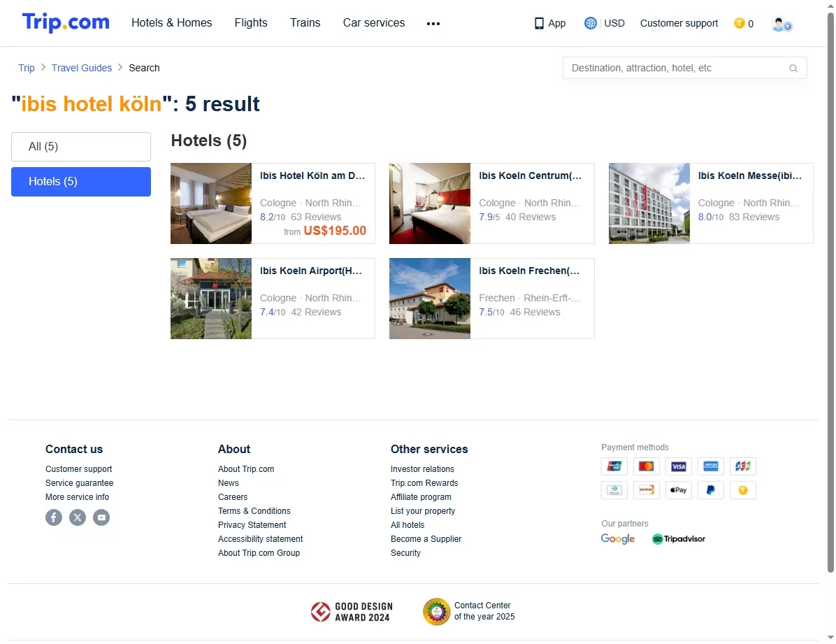836x644 pixels.
Task: Open footer Service guarantee link
Action: 80,483
